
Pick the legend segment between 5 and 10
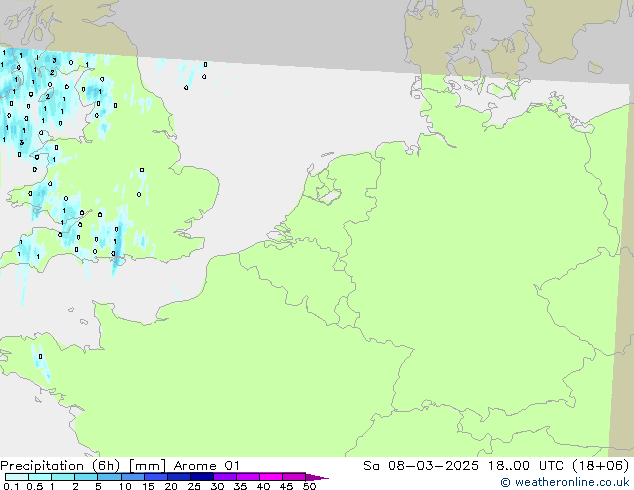pos(111,477)
